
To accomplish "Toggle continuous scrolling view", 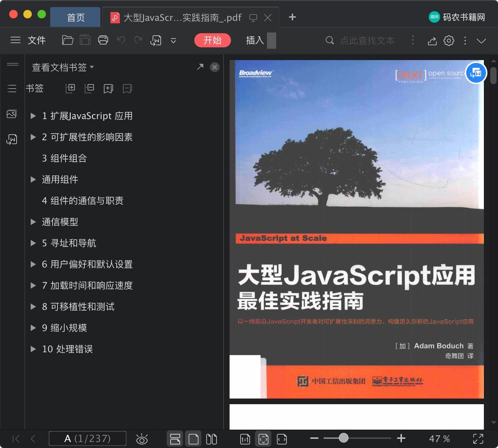I will click(175, 439).
